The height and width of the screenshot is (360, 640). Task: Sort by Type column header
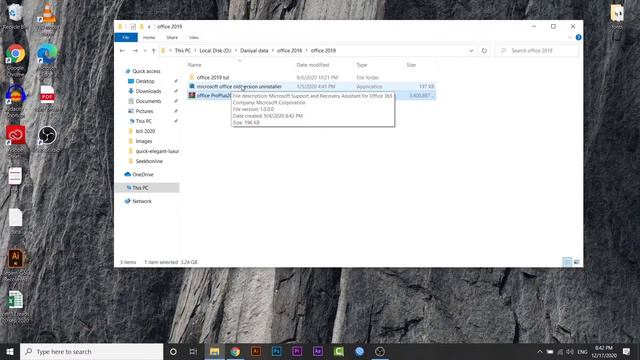tap(362, 65)
